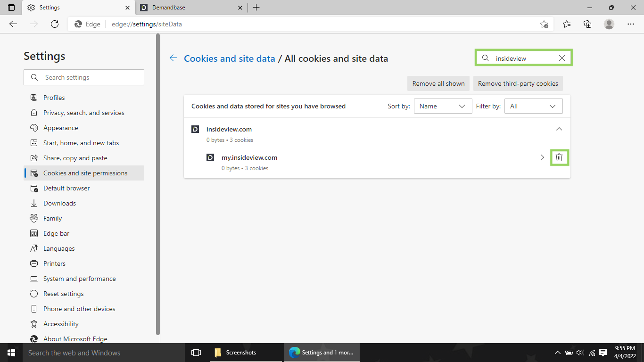Go to Languages settings
This screenshot has height=362, width=644.
(x=84, y=248)
